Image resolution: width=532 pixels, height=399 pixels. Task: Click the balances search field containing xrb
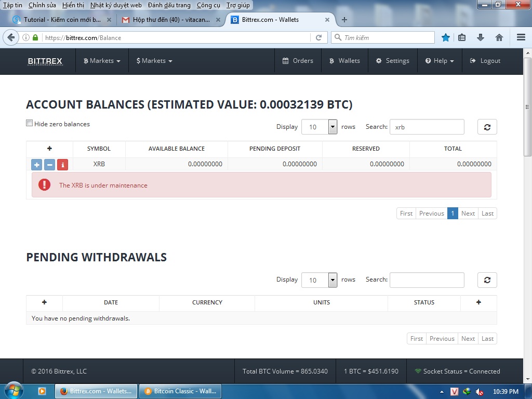(x=427, y=127)
